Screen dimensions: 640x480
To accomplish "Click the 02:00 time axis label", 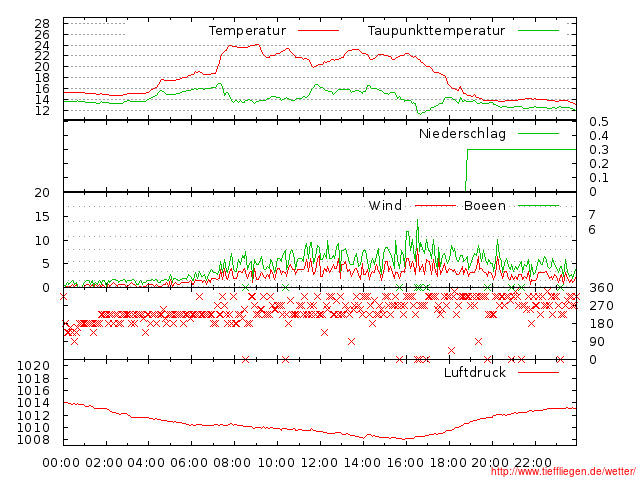I will [x=104, y=463].
